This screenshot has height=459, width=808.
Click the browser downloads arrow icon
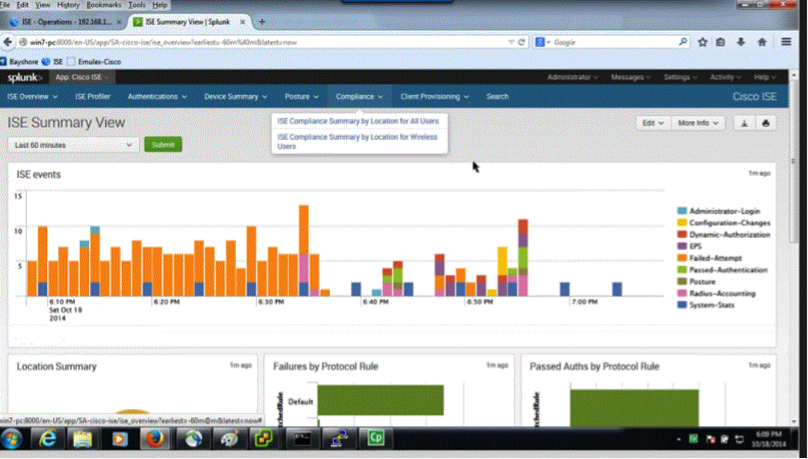[742, 42]
